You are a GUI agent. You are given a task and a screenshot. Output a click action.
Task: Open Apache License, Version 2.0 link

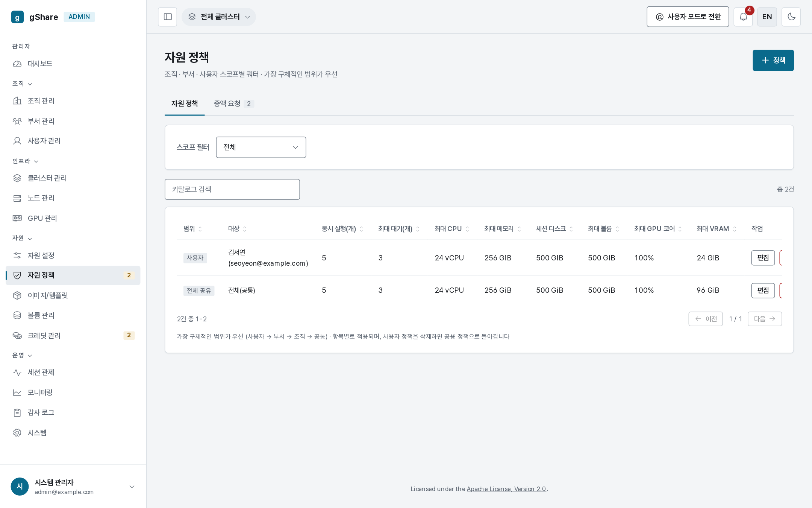(506, 489)
